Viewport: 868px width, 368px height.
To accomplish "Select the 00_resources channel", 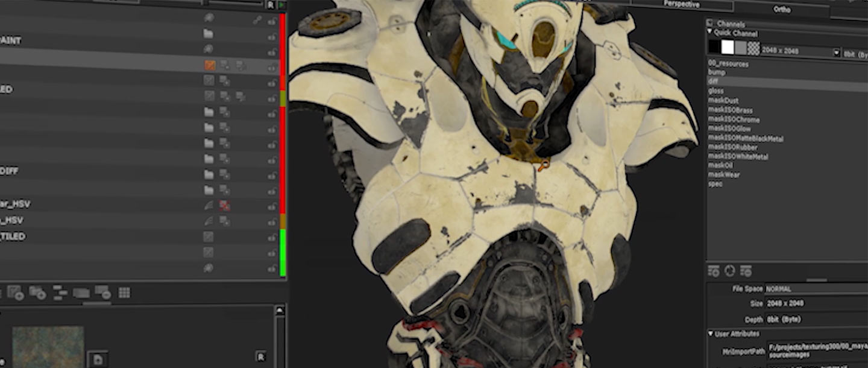I will coord(728,63).
